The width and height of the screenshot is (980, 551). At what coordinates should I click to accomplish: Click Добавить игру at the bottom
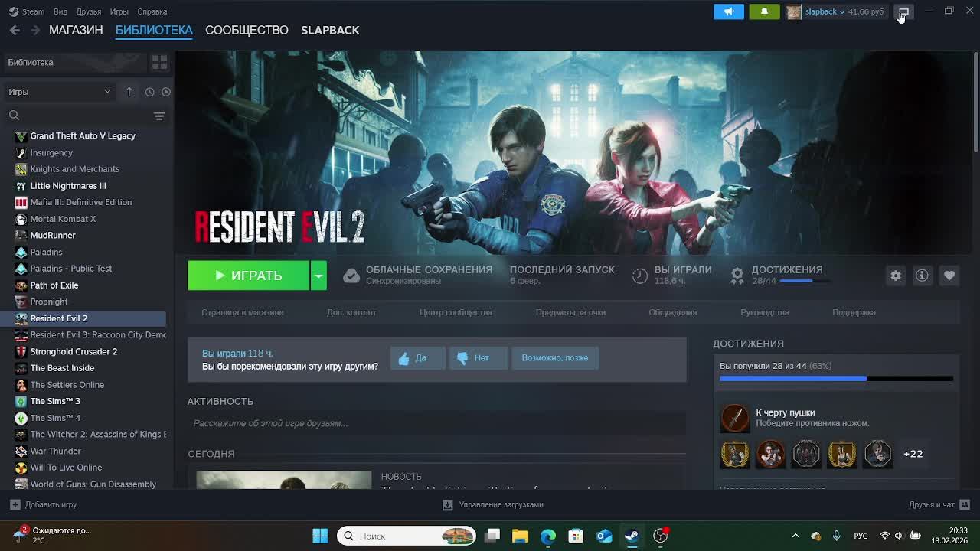pos(43,504)
